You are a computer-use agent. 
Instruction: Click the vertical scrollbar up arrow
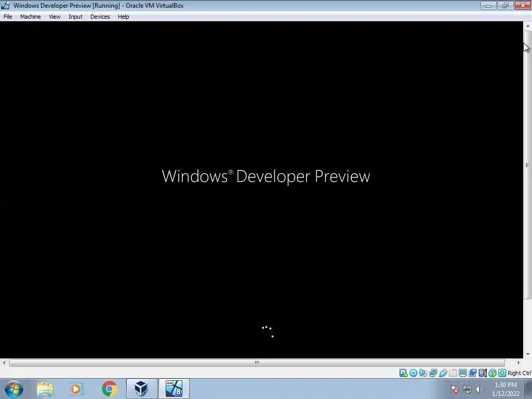(x=528, y=26)
